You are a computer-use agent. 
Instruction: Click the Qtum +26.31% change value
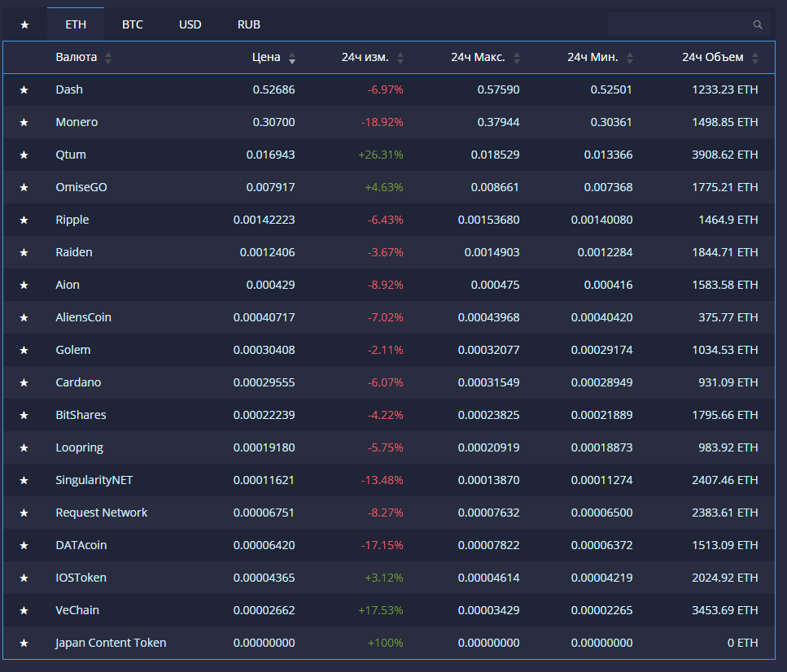(380, 155)
